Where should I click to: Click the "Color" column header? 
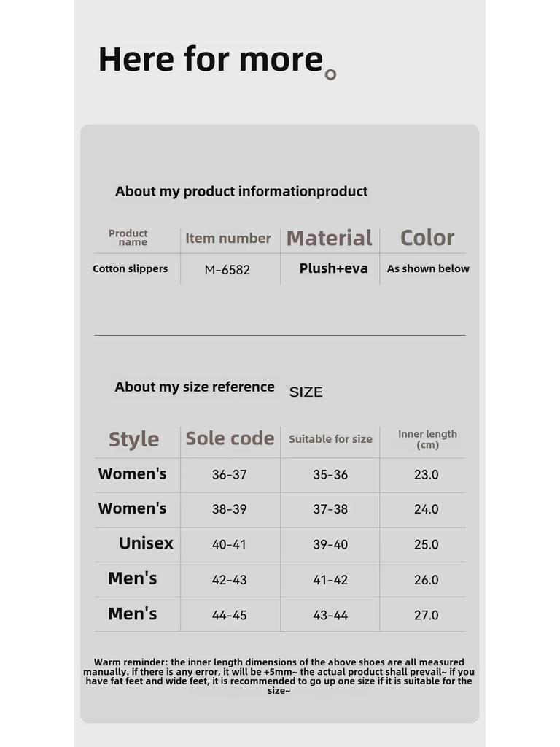pos(427,238)
